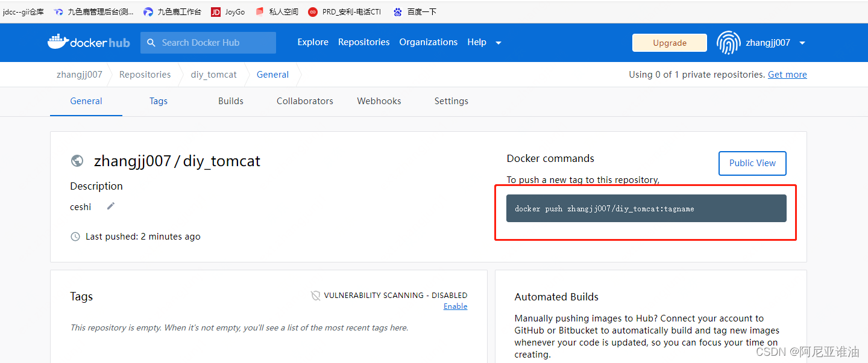868x363 pixels.
Task: Open the Help menu
Action: [477, 42]
